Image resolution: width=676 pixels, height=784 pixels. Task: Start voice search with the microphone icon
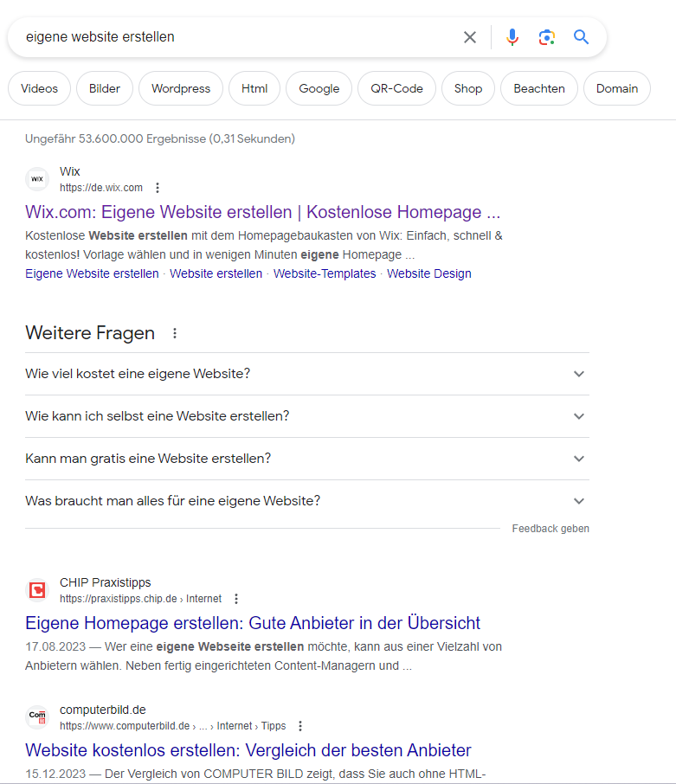coord(512,37)
